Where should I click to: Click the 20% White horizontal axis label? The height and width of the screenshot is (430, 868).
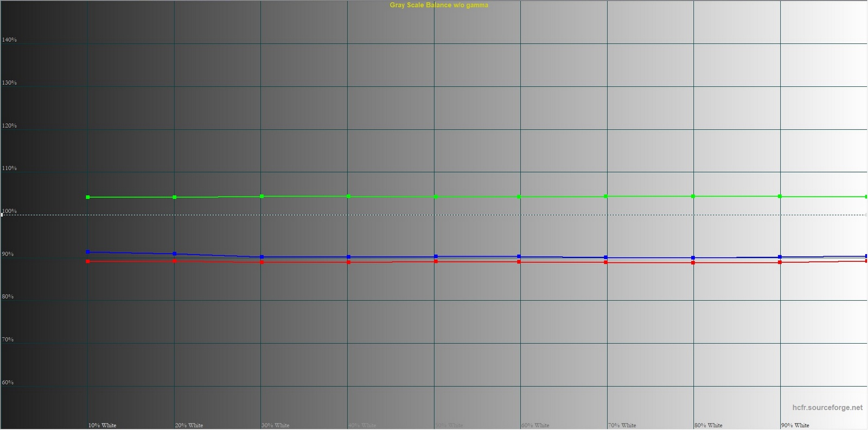(189, 425)
